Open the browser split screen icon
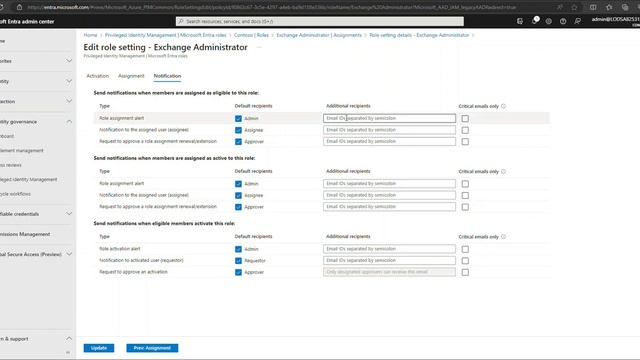Viewport: 640px width, 360px height. pyautogui.click(x=593, y=7)
